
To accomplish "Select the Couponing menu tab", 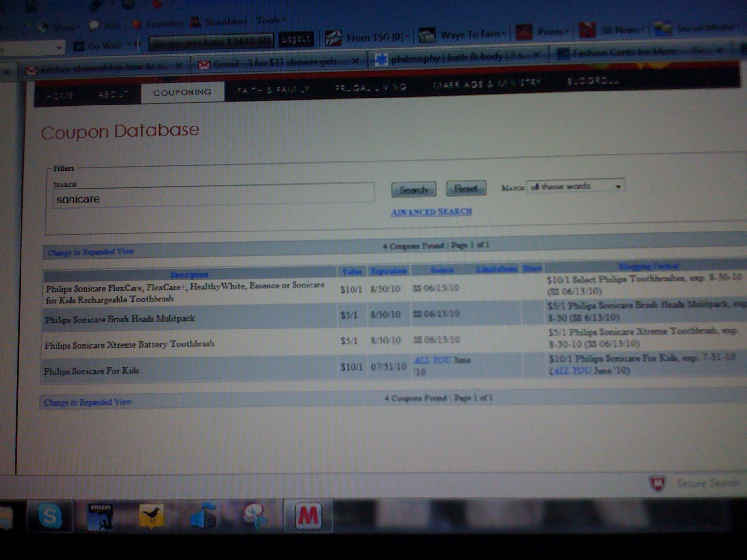I will [x=183, y=92].
